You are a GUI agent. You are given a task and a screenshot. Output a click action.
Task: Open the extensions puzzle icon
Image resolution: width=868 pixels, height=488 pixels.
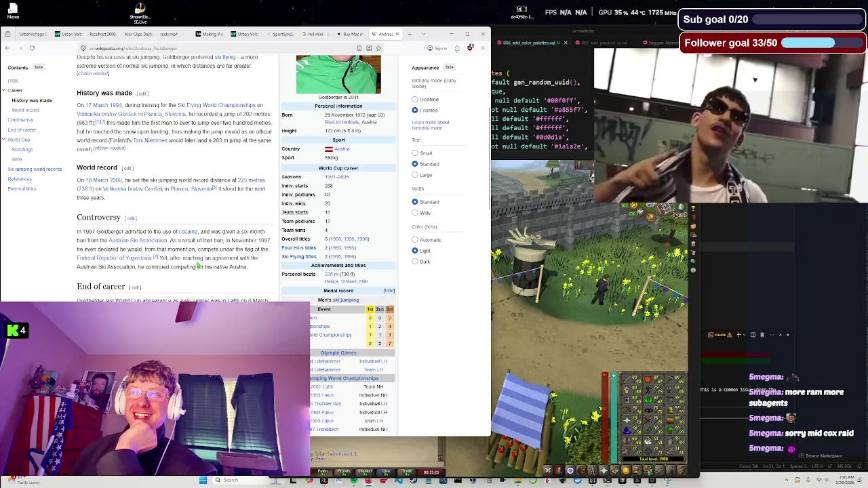[456, 48]
